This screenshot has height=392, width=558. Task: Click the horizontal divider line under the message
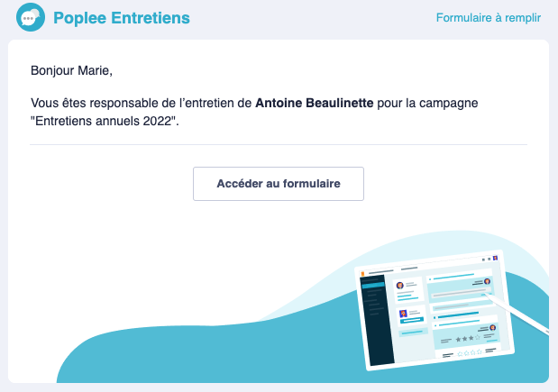pyautogui.click(x=279, y=144)
